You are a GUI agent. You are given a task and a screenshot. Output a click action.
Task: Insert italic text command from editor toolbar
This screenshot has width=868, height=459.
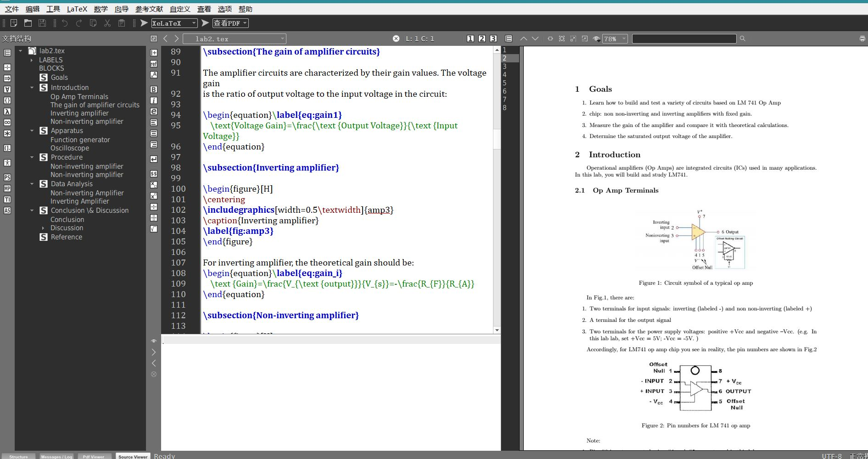tap(154, 100)
